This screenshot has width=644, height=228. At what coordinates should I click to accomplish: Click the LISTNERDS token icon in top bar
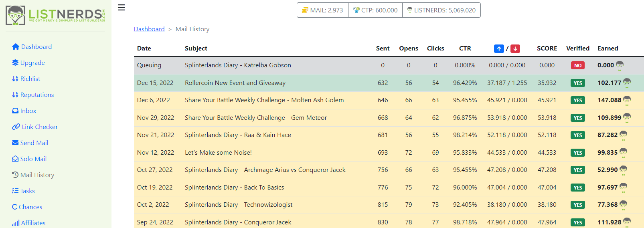pyautogui.click(x=410, y=10)
